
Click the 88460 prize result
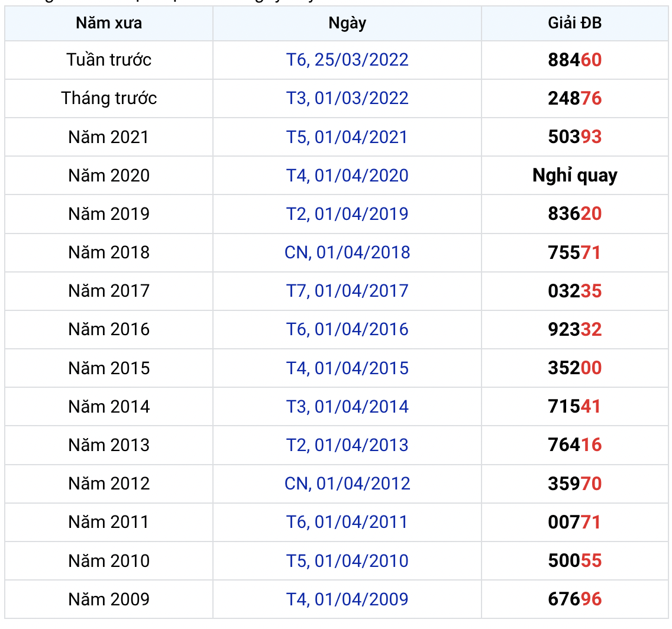pyautogui.click(x=574, y=60)
